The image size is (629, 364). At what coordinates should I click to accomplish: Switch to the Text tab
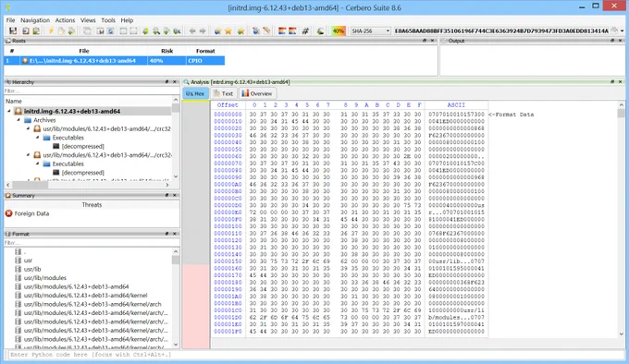[x=224, y=93]
